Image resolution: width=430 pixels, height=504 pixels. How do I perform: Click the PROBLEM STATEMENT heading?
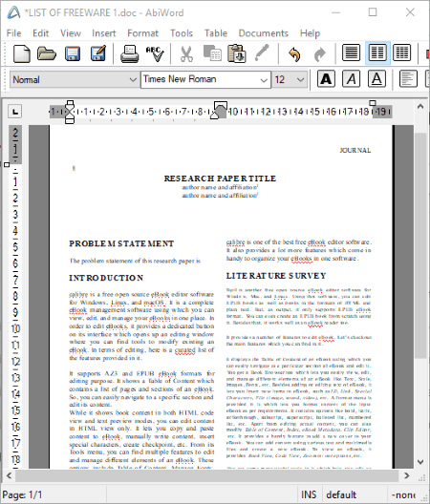[x=121, y=243]
